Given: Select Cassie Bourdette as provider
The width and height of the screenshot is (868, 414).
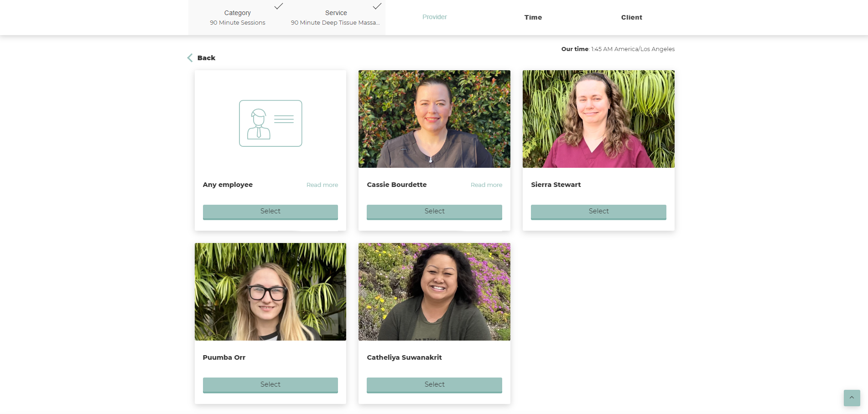Looking at the screenshot, I should click(x=434, y=212).
